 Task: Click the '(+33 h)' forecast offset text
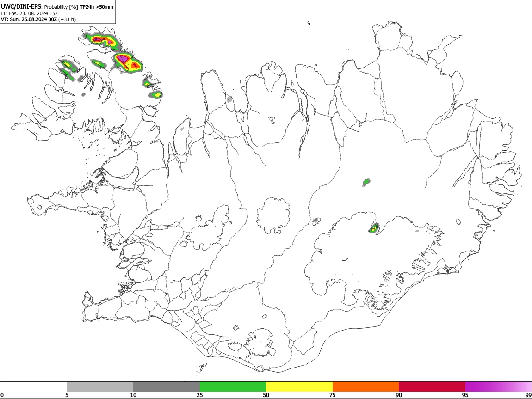pyautogui.click(x=67, y=19)
